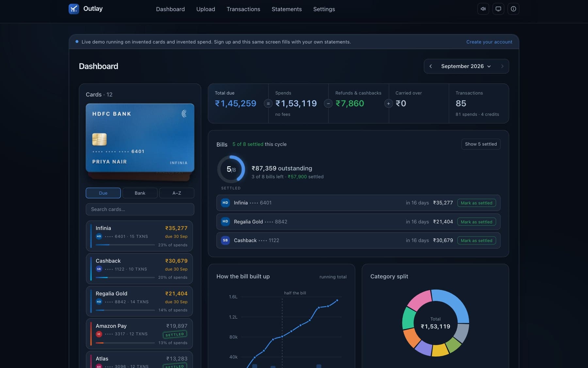This screenshot has width=588, height=368.
Task: Sort cards A–Z
Action: 177,193
